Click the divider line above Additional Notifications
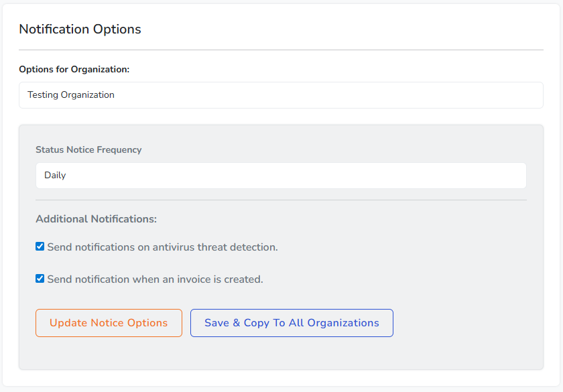 pos(281,200)
